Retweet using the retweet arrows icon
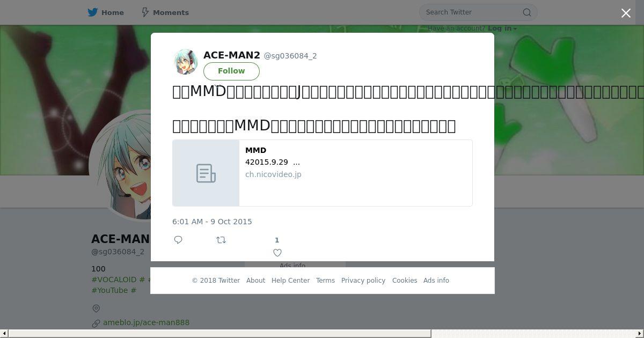This screenshot has height=338, width=644. point(221,240)
